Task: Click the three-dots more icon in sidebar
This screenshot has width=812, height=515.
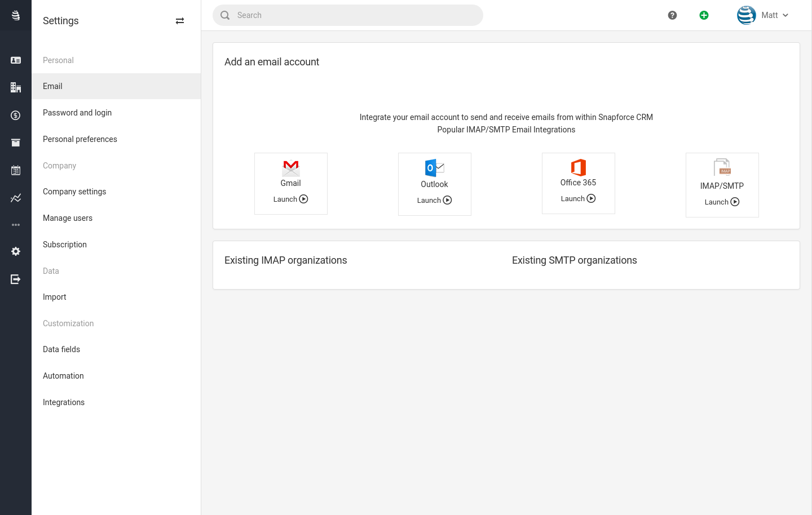Action: point(16,225)
